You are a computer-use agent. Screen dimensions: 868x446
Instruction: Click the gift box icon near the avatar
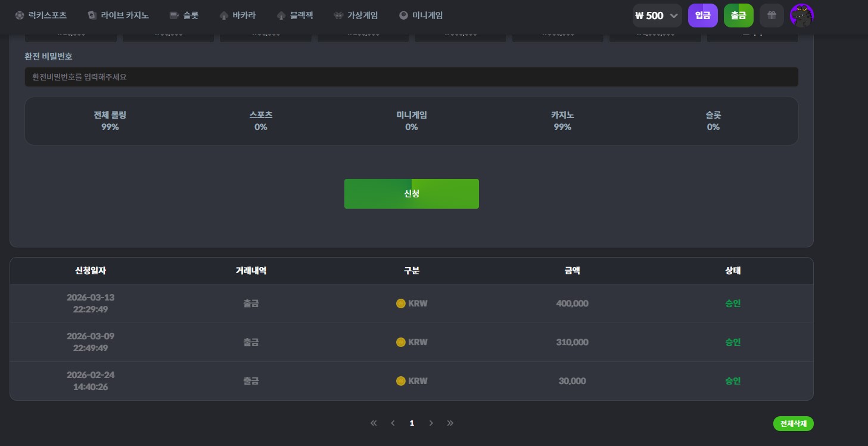tap(771, 16)
